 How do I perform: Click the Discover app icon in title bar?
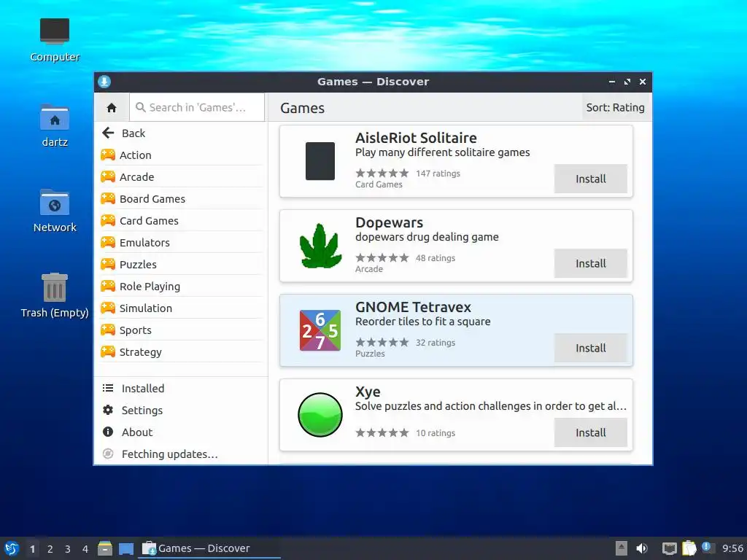point(104,82)
